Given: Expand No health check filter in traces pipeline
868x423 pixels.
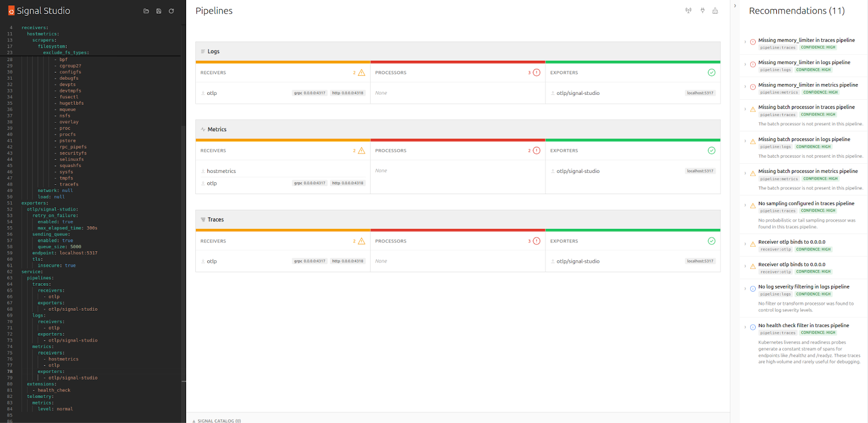Looking at the screenshot, I should [745, 327].
